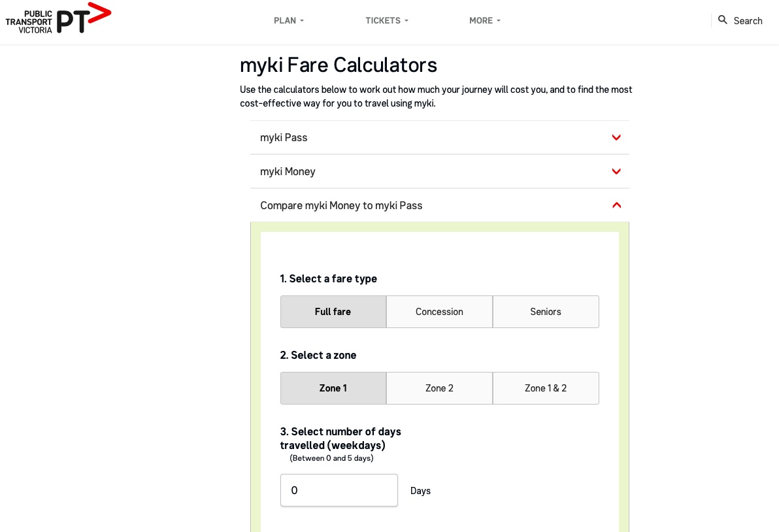Collapse the Compare myki Money to myki Pass section

point(440,205)
